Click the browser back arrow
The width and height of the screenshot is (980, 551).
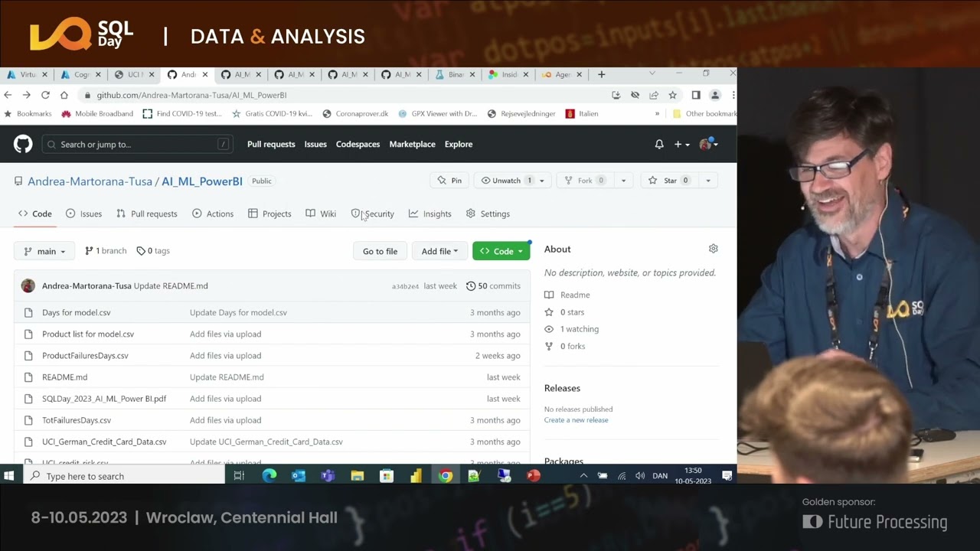(x=8, y=95)
